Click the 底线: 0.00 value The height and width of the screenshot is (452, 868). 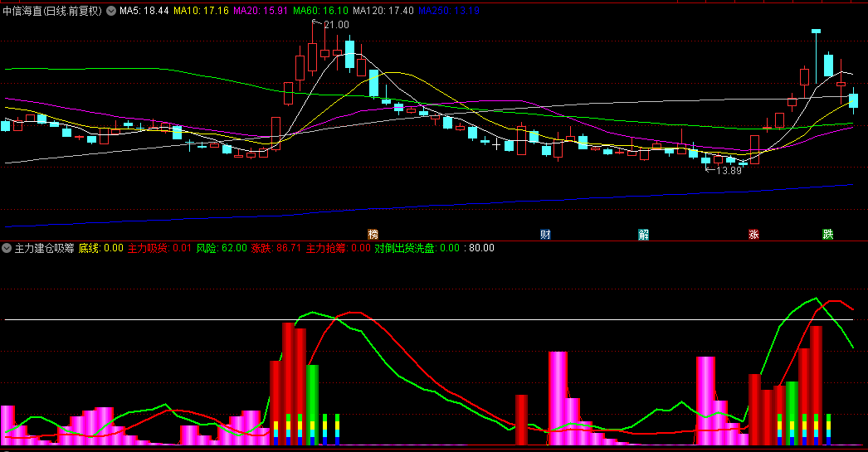click(100, 249)
